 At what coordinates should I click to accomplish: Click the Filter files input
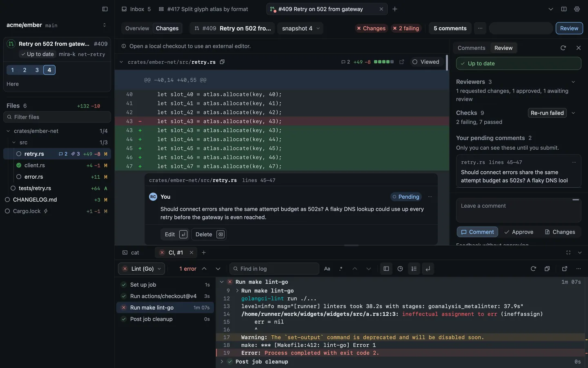pos(57,117)
